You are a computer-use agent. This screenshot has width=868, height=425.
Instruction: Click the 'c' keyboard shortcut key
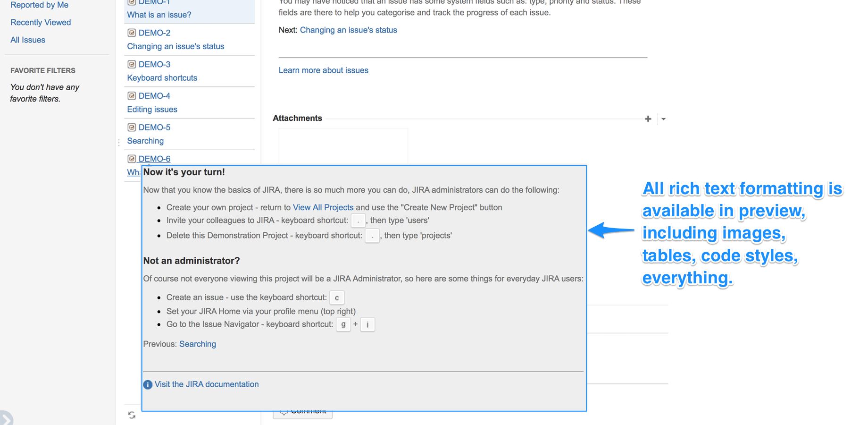click(x=337, y=297)
